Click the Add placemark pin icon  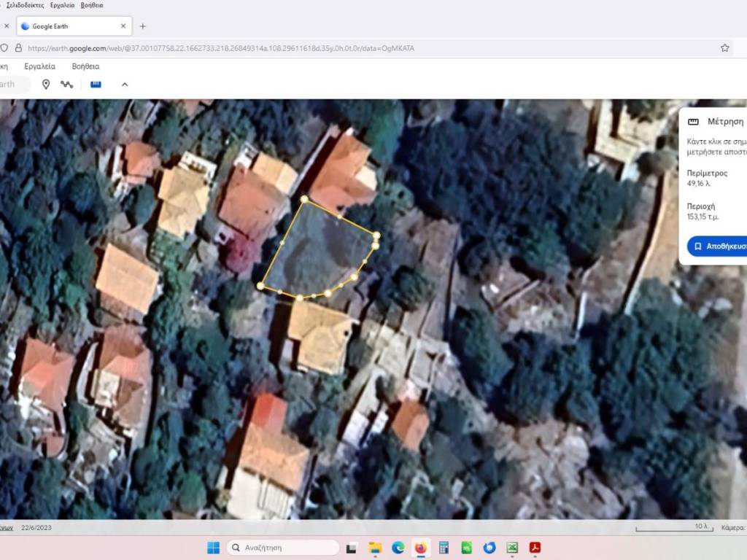tap(46, 85)
